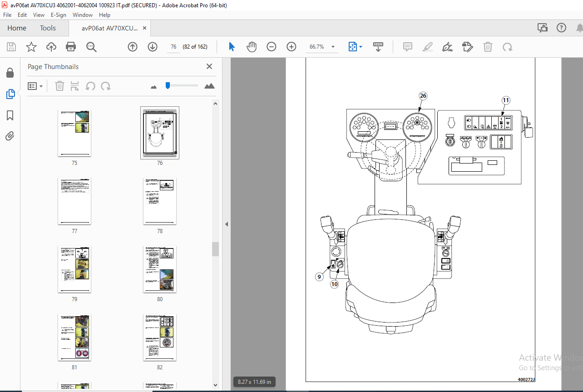The image size is (583, 392).
Task: Rotate the page with the toolbar rotate icon
Action: point(507,47)
